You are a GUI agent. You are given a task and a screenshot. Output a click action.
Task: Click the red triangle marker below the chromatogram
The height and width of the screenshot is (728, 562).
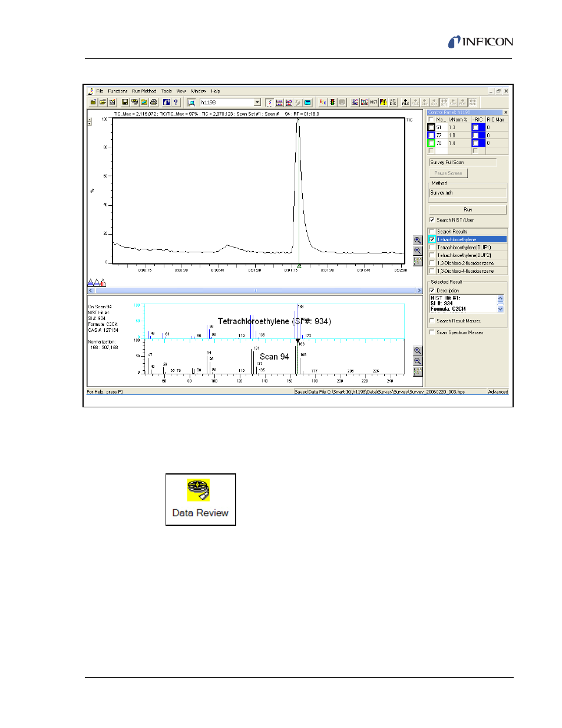(x=103, y=283)
